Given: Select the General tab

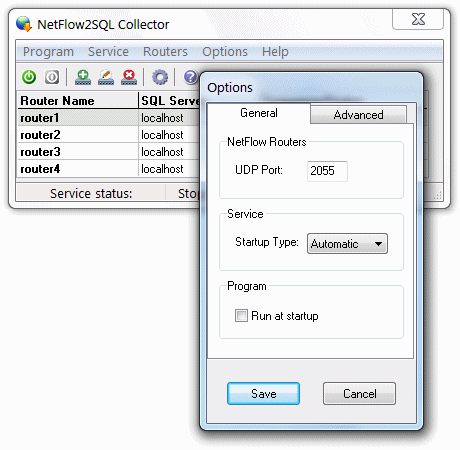Looking at the screenshot, I should point(259,113).
